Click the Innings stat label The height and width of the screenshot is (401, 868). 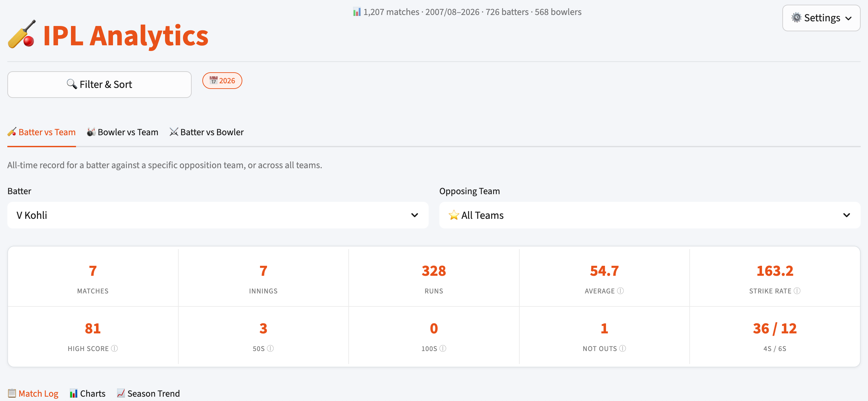tap(263, 291)
